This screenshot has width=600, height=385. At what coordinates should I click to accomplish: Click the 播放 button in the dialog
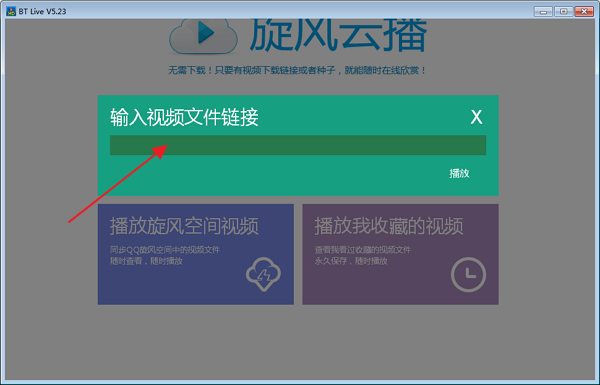(x=459, y=173)
